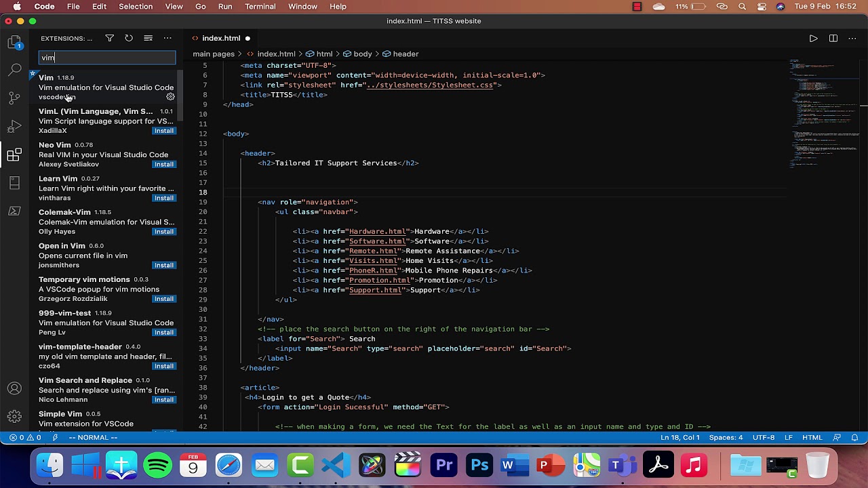The image size is (868, 488).
Task: Open Adobe Acrobat from the Dock
Action: [658, 466]
